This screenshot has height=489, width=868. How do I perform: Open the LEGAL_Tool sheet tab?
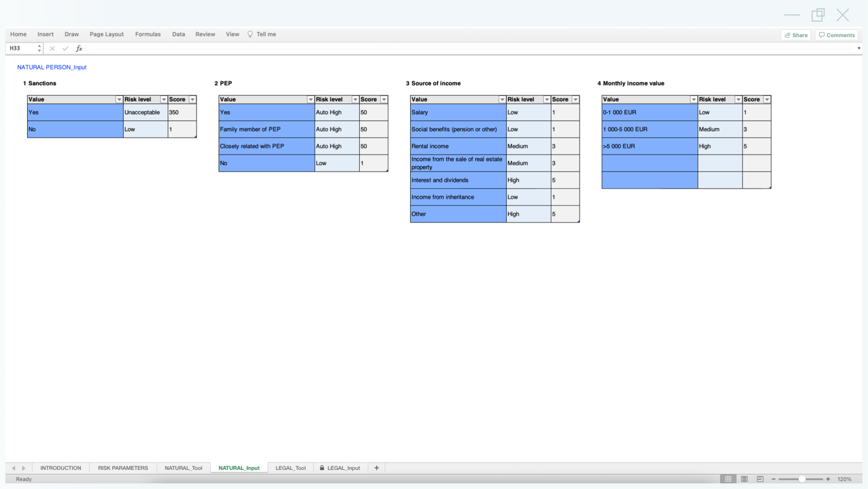[x=290, y=468]
